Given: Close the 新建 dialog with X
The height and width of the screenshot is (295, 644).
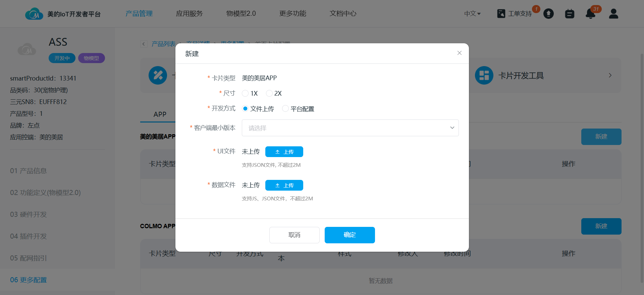Looking at the screenshot, I should pyautogui.click(x=460, y=53).
